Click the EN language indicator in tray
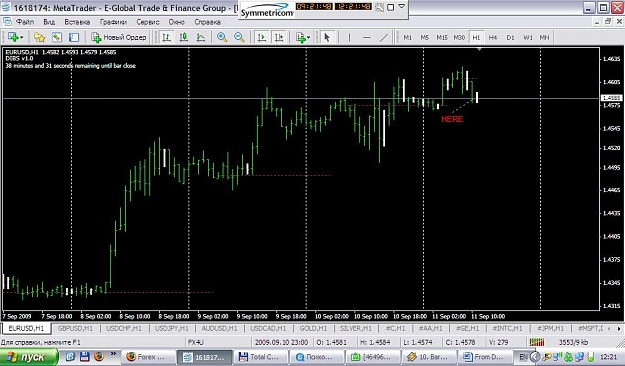 coord(523,357)
